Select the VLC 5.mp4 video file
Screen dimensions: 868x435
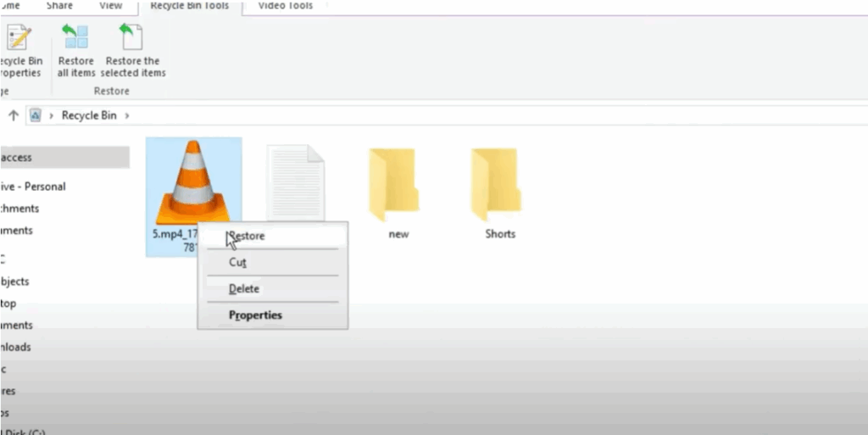point(193,197)
